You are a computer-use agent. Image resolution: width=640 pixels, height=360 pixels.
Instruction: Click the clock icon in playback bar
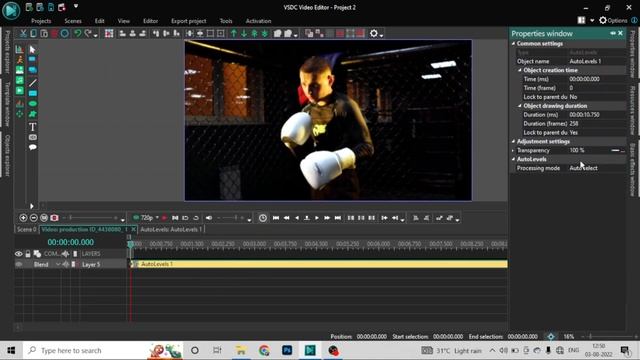click(x=263, y=218)
